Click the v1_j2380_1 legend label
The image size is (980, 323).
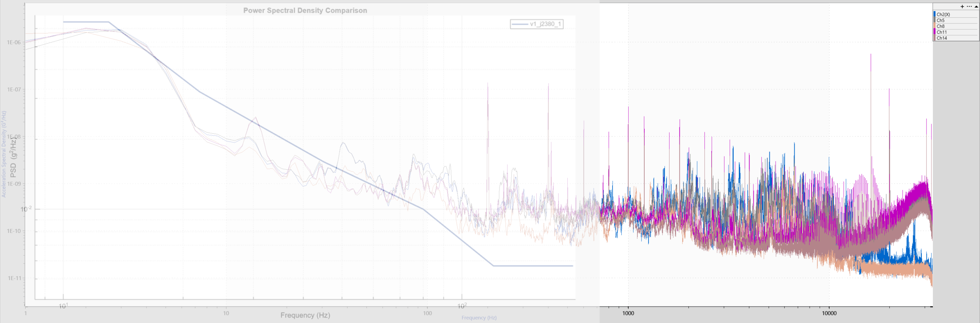(545, 24)
